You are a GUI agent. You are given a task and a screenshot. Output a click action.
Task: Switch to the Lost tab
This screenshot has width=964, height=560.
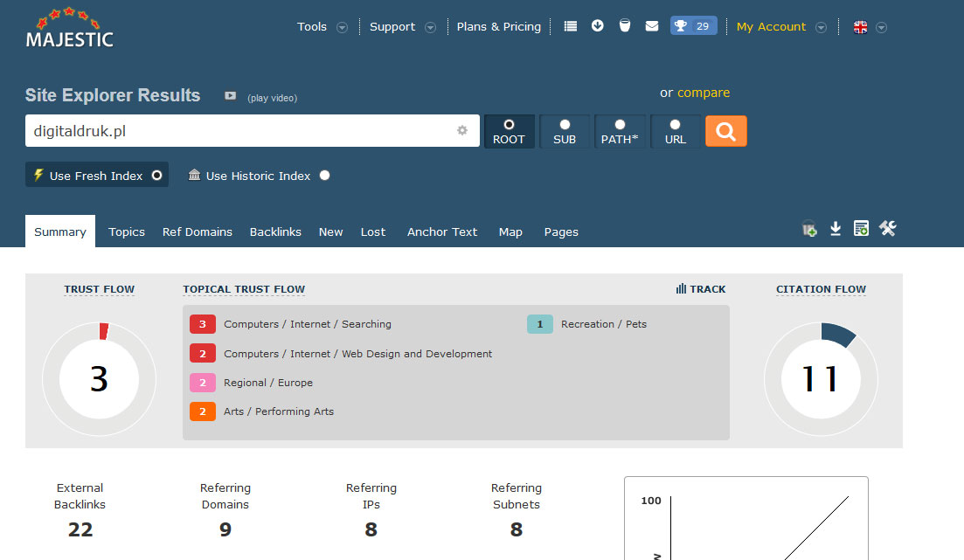[x=373, y=232]
